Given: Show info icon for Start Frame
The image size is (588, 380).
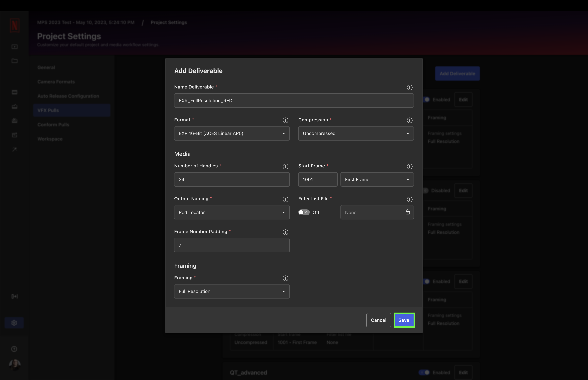Looking at the screenshot, I should point(409,166).
